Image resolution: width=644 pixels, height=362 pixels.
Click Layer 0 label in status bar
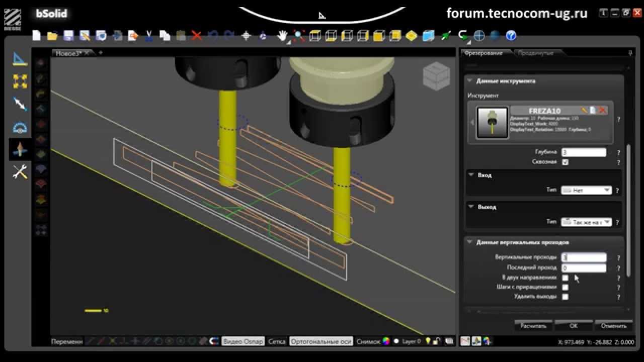click(412, 341)
